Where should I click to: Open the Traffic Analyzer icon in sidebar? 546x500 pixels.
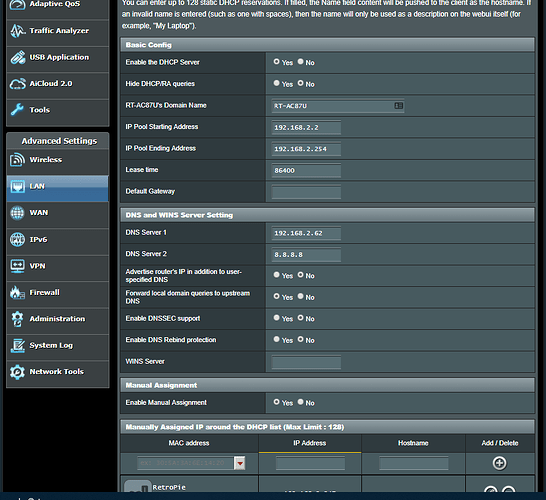point(17,31)
